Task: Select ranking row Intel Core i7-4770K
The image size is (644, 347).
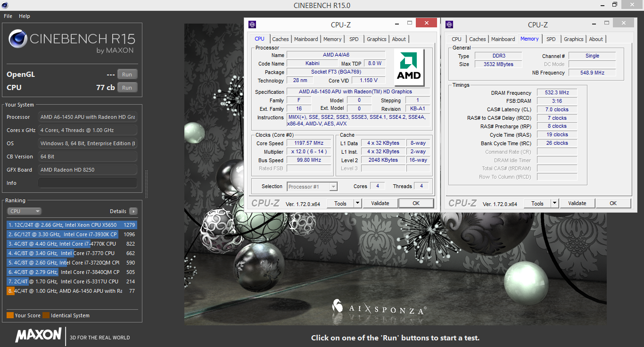Action: (x=72, y=244)
